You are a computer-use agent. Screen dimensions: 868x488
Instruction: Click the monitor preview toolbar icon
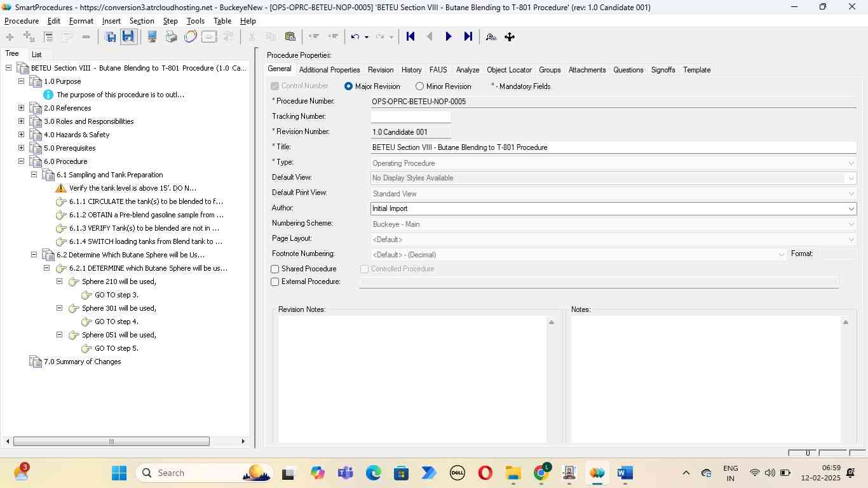click(x=152, y=37)
